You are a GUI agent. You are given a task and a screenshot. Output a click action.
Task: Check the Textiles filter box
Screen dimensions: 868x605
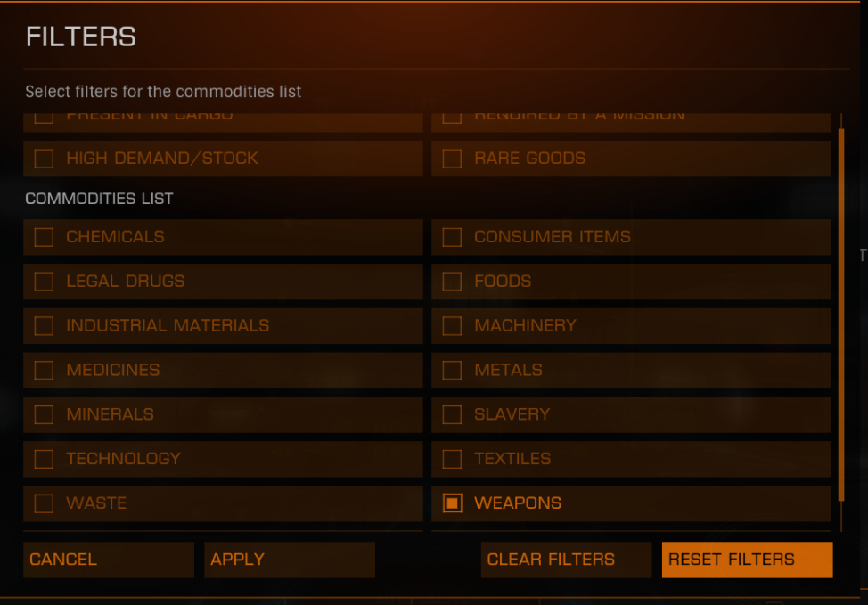452,458
